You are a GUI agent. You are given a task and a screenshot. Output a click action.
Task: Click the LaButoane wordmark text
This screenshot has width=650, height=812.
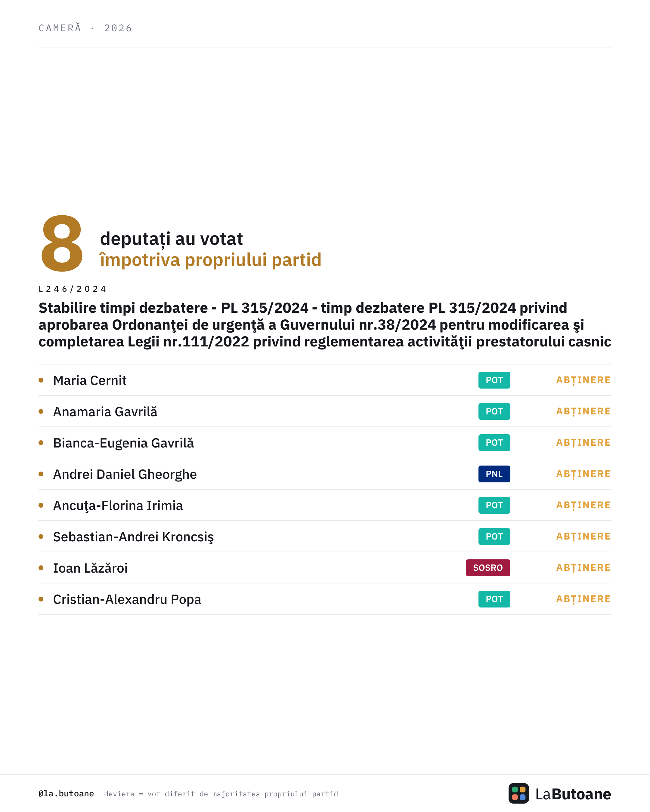(x=573, y=794)
